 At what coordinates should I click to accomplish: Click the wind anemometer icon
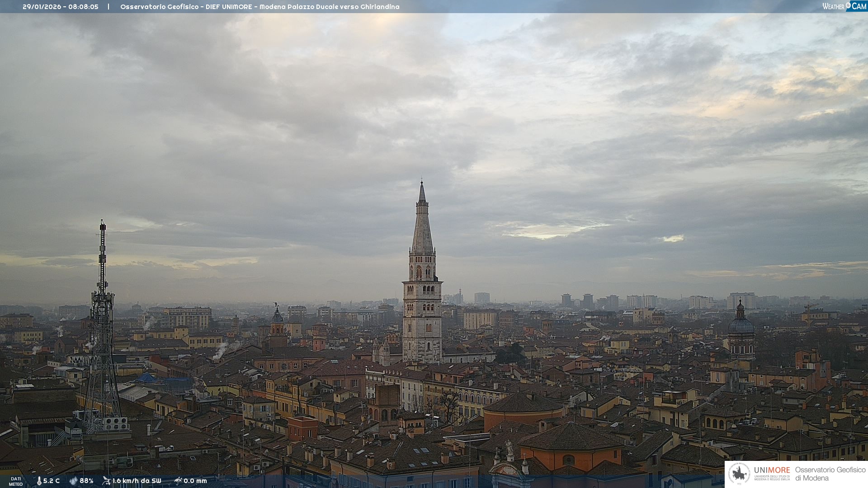click(x=106, y=481)
